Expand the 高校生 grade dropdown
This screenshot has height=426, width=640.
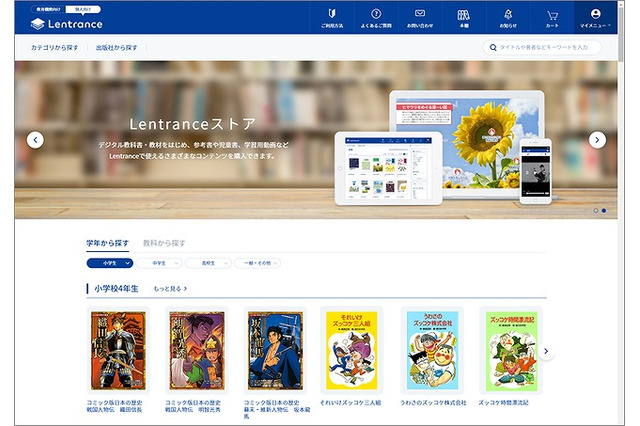[x=208, y=263]
